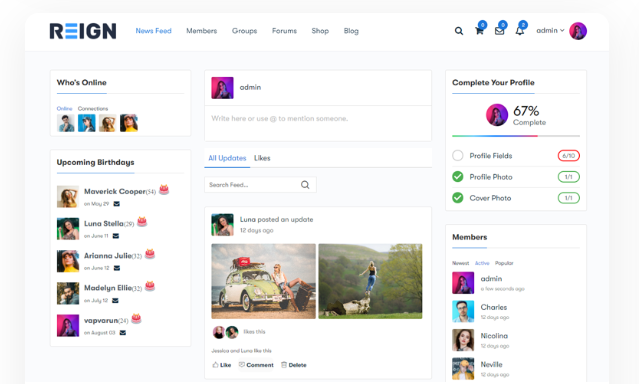Click admin avatar in post composer

tap(222, 88)
